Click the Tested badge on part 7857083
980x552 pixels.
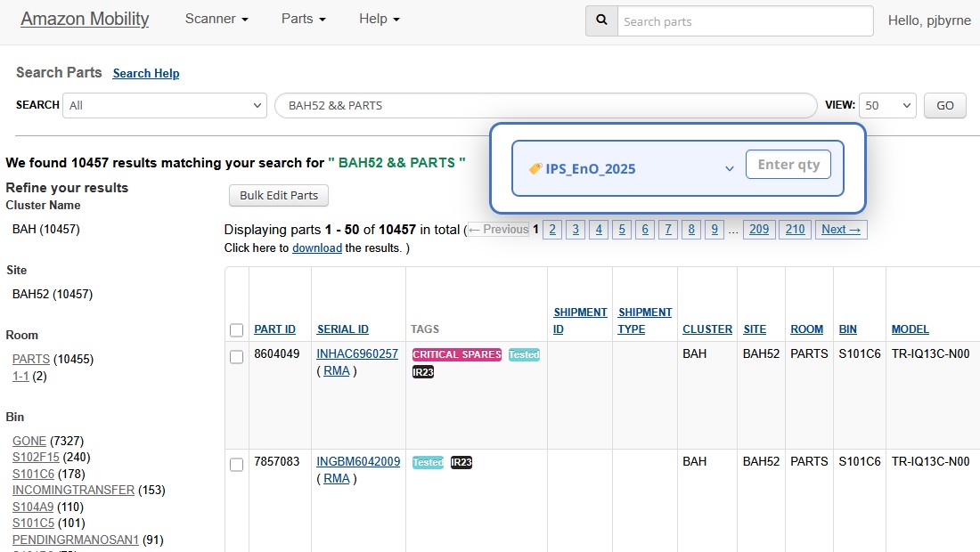428,462
